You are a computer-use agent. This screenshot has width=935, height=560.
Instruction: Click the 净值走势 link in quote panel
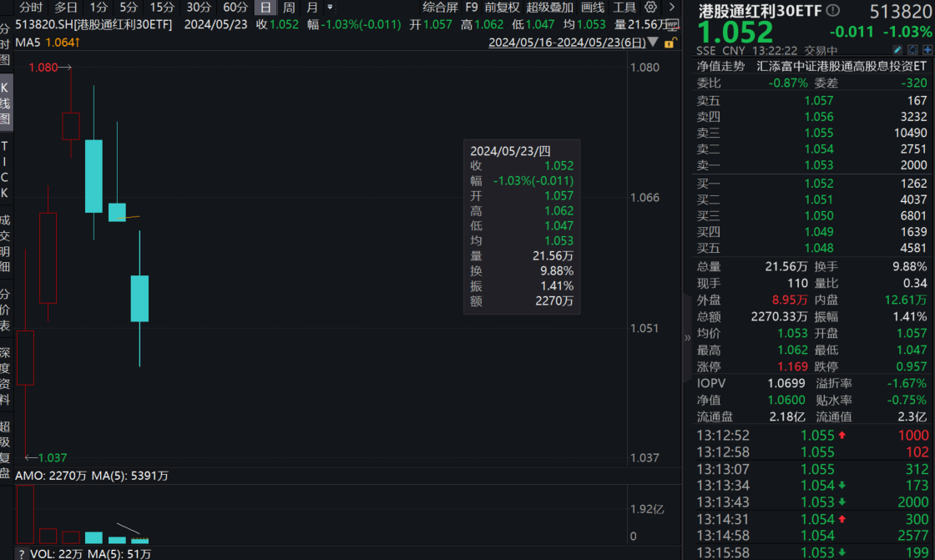point(720,66)
